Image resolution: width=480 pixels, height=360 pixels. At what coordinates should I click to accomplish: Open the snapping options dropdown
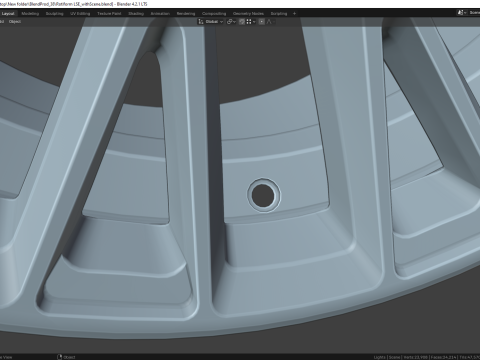(251, 22)
